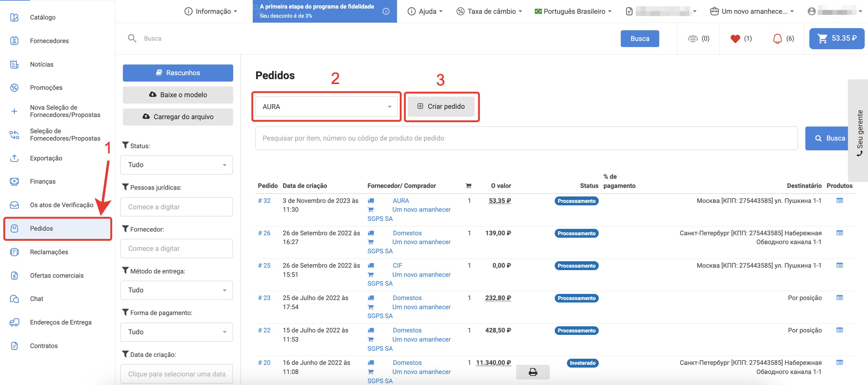Screen dimensions: 868x385
Task: Expand the AURA supplier dropdown
Action: [326, 107]
